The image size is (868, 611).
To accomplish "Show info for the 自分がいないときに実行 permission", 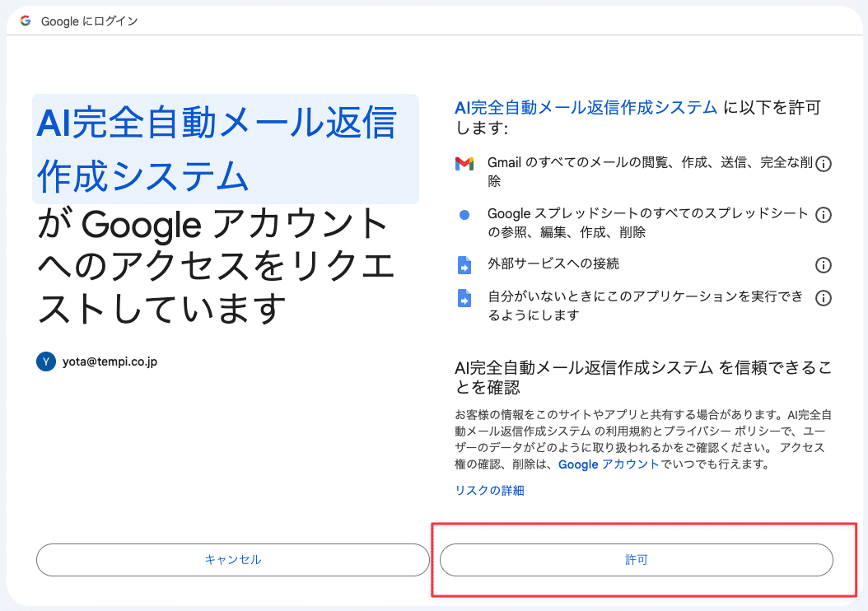I will (823, 298).
